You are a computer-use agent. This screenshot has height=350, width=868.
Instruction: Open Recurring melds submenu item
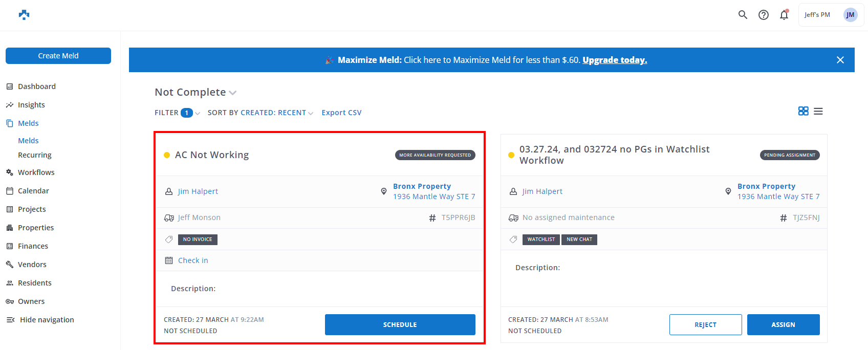[35, 155]
